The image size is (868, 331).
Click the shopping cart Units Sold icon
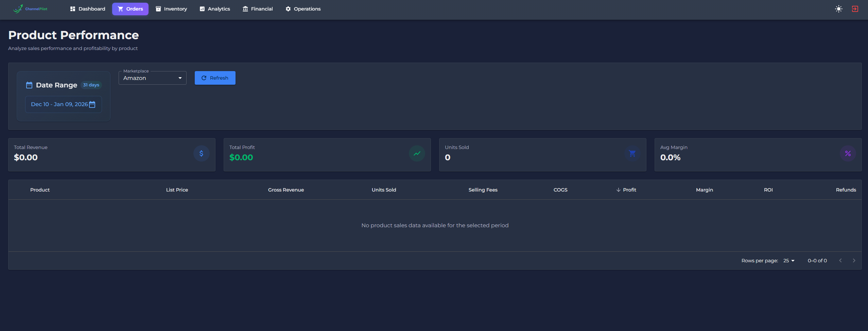click(632, 154)
